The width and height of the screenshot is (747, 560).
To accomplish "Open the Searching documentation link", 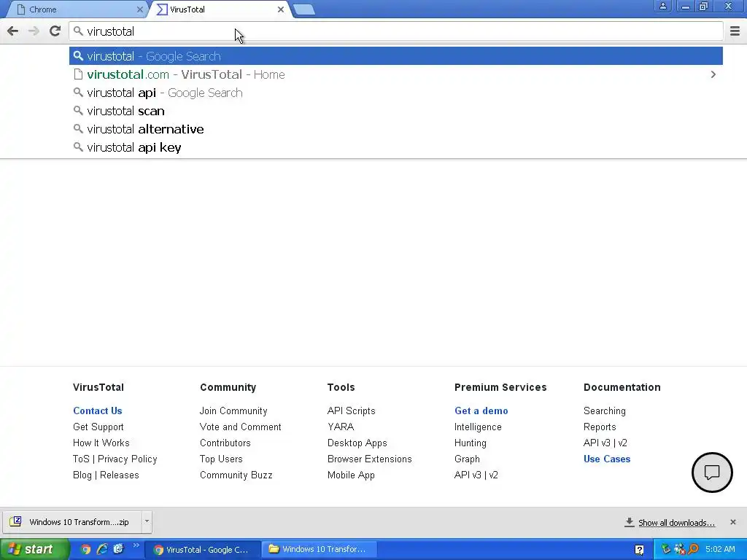I will 604,411.
